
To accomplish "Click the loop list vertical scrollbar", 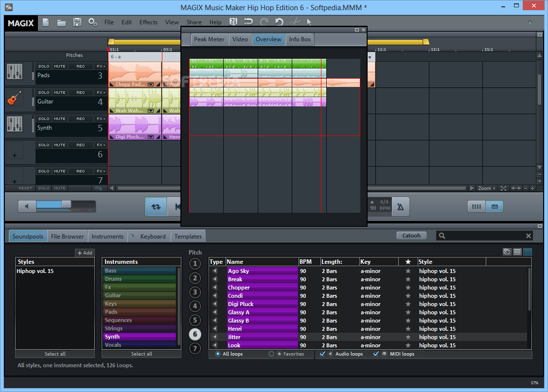I will click(x=530, y=290).
